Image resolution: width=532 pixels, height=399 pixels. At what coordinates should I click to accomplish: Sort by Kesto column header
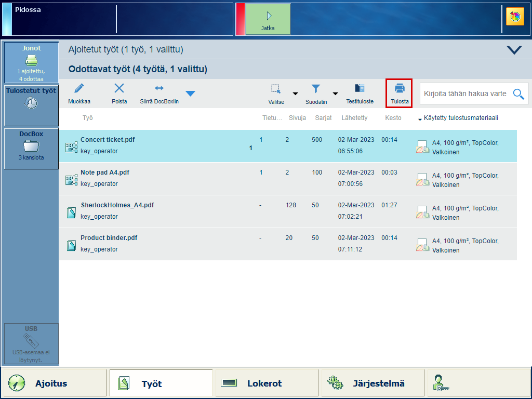pyautogui.click(x=393, y=118)
